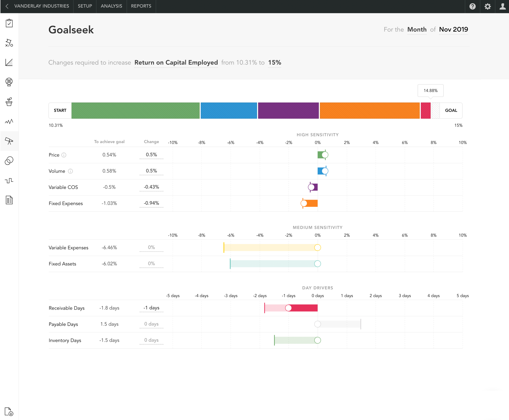Open the clipboard checklist sidebar icon
This screenshot has width=509, height=420.
(x=9, y=23)
